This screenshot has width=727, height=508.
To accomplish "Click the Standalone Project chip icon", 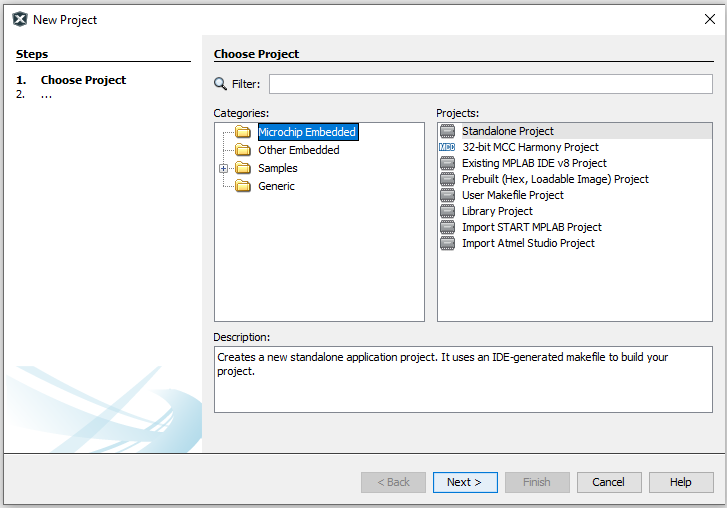I will [447, 132].
